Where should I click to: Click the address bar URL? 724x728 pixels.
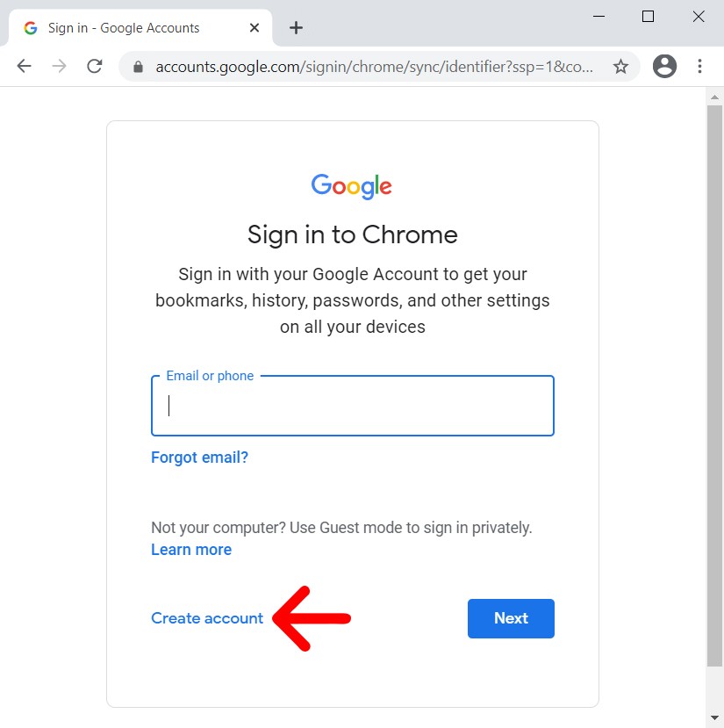[374, 67]
